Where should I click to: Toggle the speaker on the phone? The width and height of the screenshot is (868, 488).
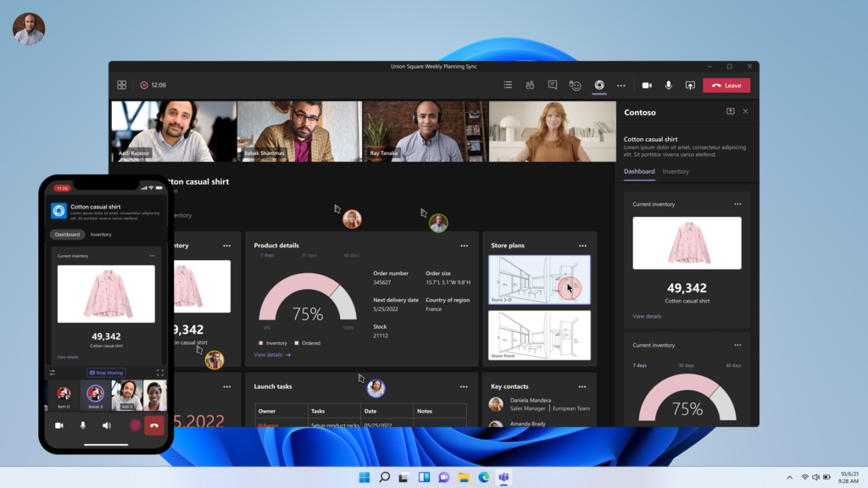[107, 425]
